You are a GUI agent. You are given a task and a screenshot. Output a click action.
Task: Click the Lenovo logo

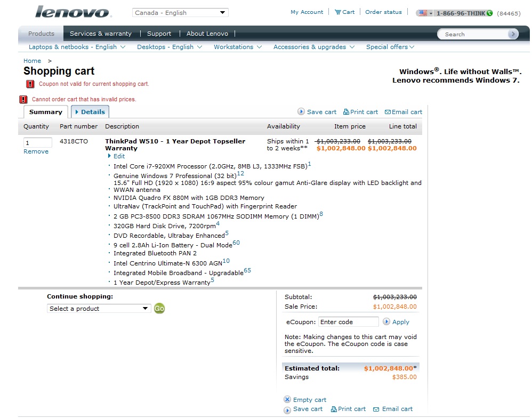tap(73, 12)
